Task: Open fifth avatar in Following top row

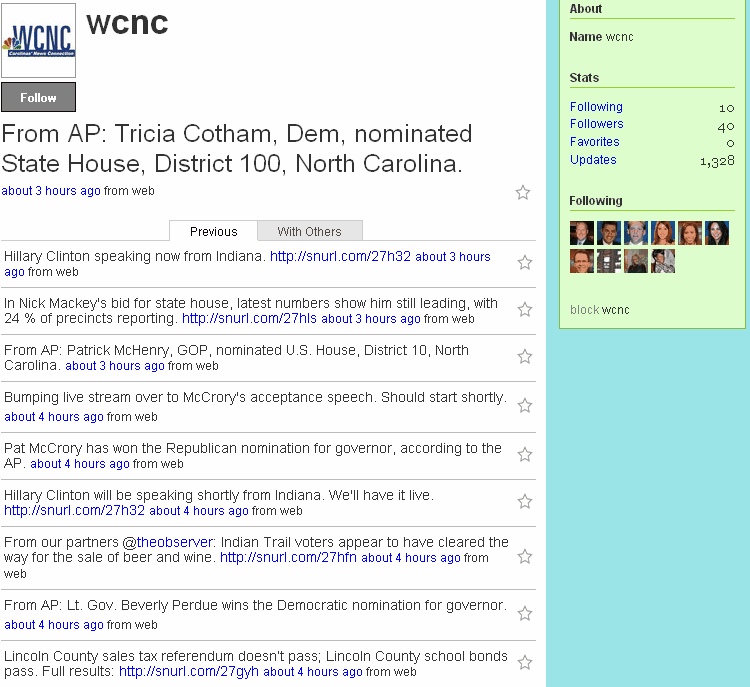Action: [x=690, y=233]
